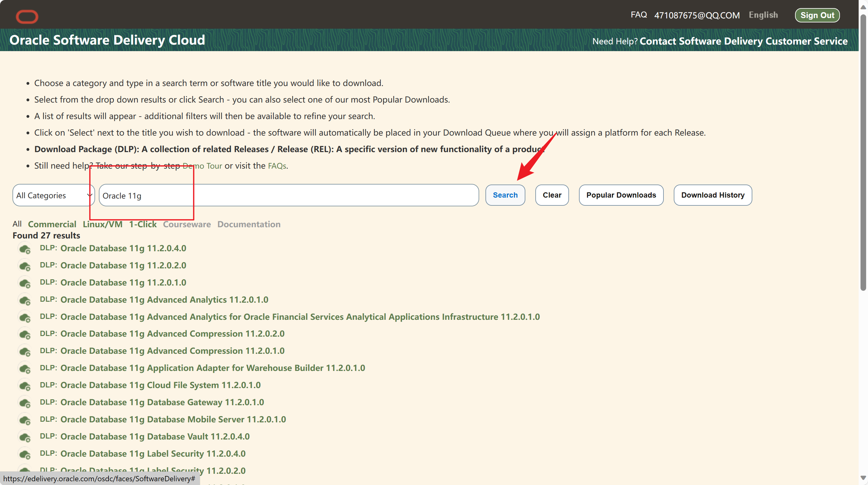
Task: Open Download History
Action: [x=713, y=195]
